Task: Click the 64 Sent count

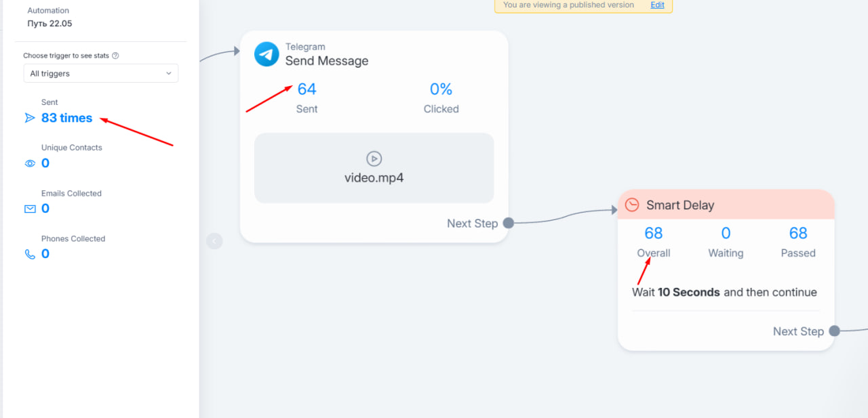Action: point(307,89)
